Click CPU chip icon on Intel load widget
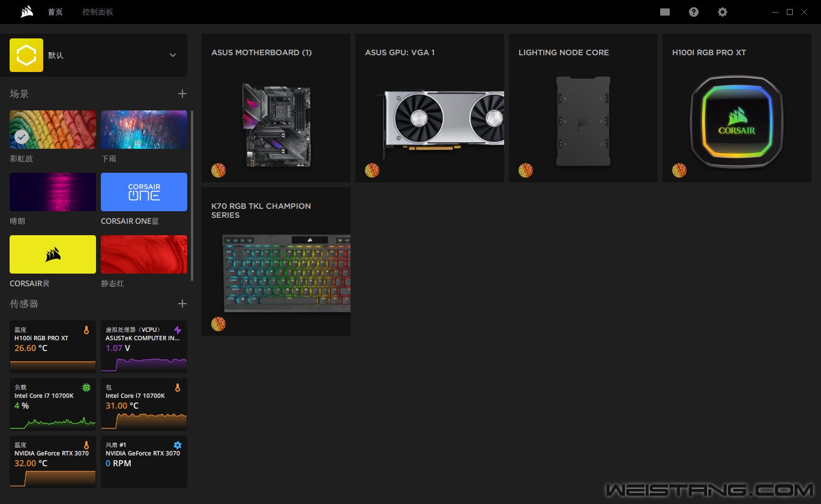Image resolution: width=821 pixels, height=504 pixels. click(86, 388)
